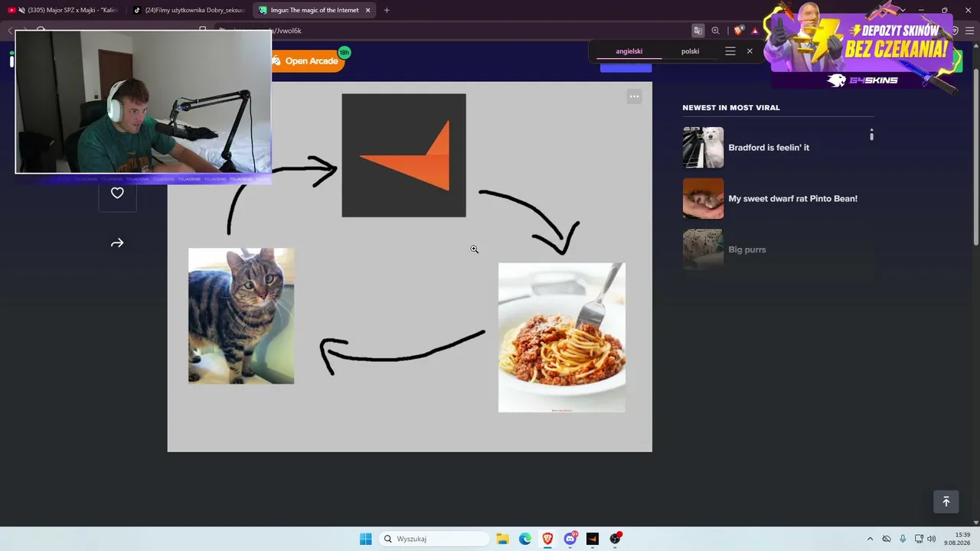Open a new browser tab

(387, 10)
